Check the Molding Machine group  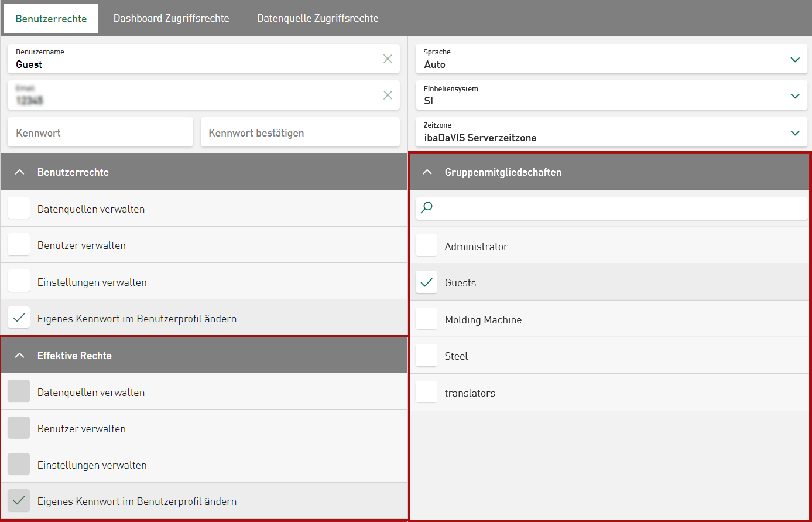(x=426, y=319)
